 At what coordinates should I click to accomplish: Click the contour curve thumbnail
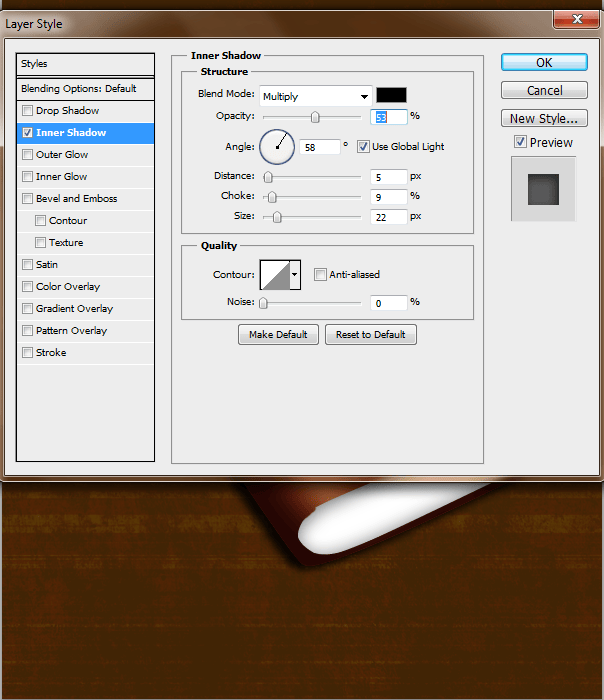pos(274,274)
